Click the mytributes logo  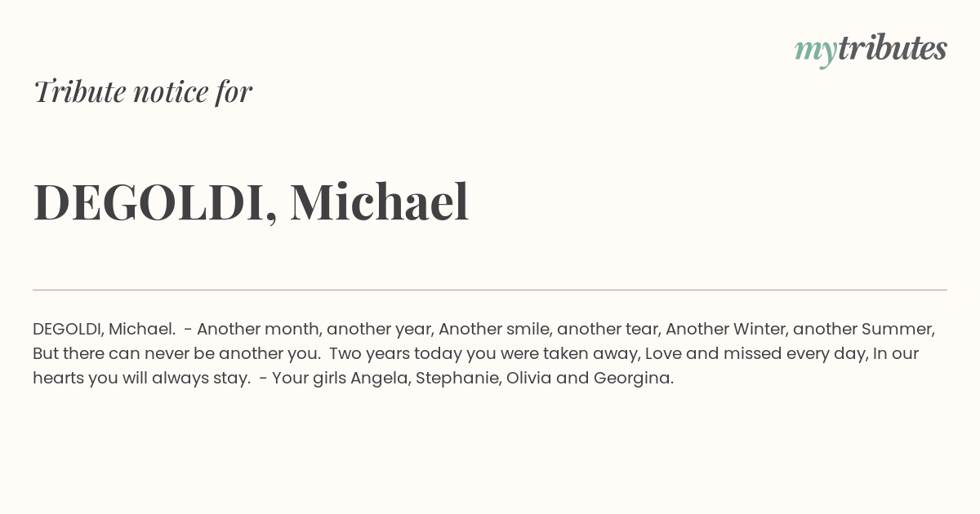coord(871,50)
